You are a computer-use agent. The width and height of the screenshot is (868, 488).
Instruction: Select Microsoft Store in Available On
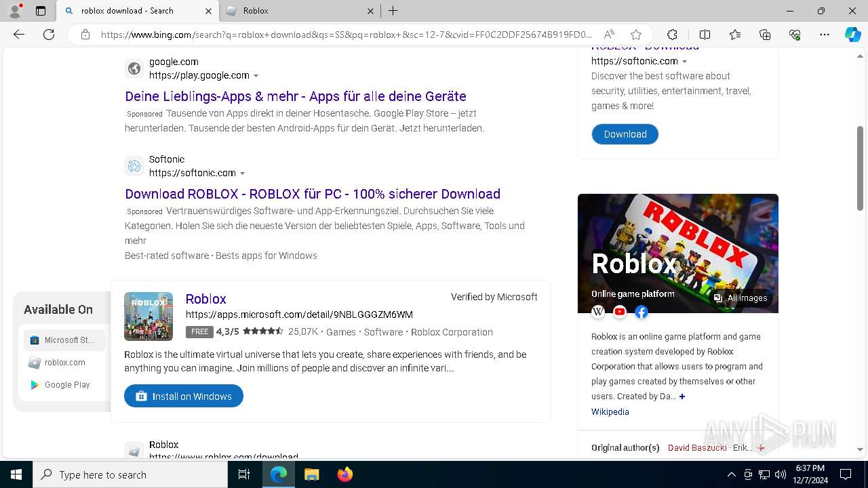pyautogui.click(x=64, y=340)
